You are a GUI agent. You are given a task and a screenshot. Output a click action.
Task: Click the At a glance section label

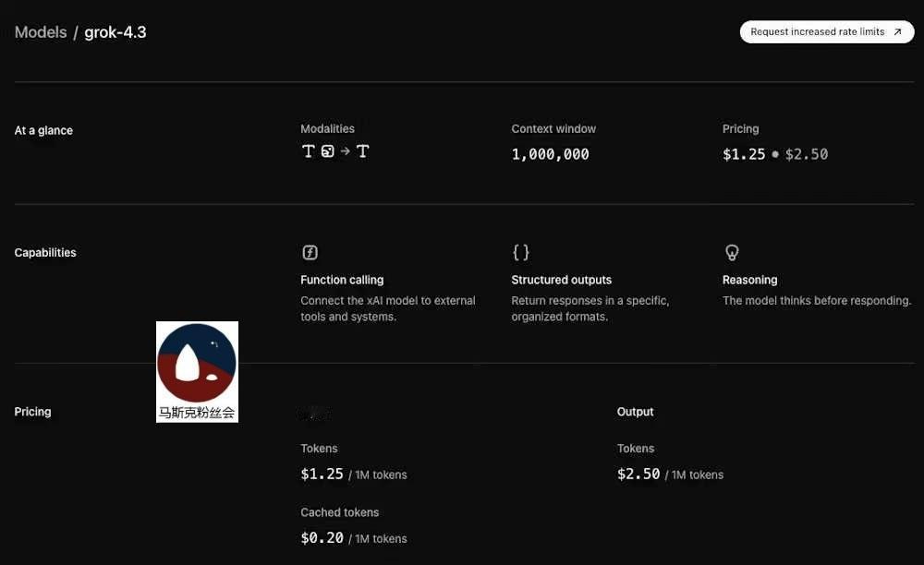tap(43, 131)
